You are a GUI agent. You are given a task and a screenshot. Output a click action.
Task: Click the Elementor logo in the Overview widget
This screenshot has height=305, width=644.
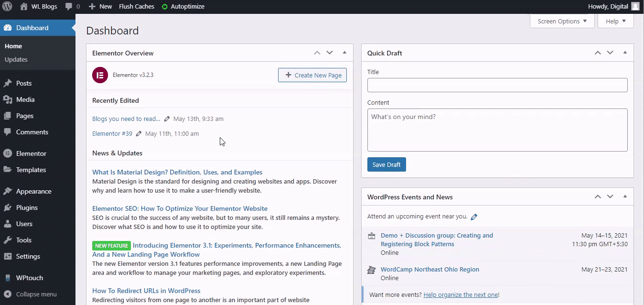coord(100,75)
